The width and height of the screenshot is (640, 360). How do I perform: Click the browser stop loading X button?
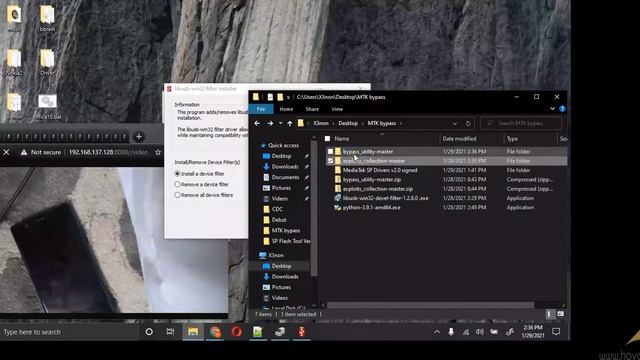click(6, 152)
